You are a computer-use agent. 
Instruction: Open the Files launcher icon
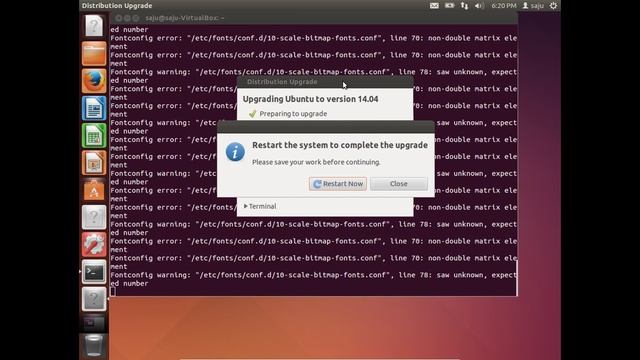(94, 53)
